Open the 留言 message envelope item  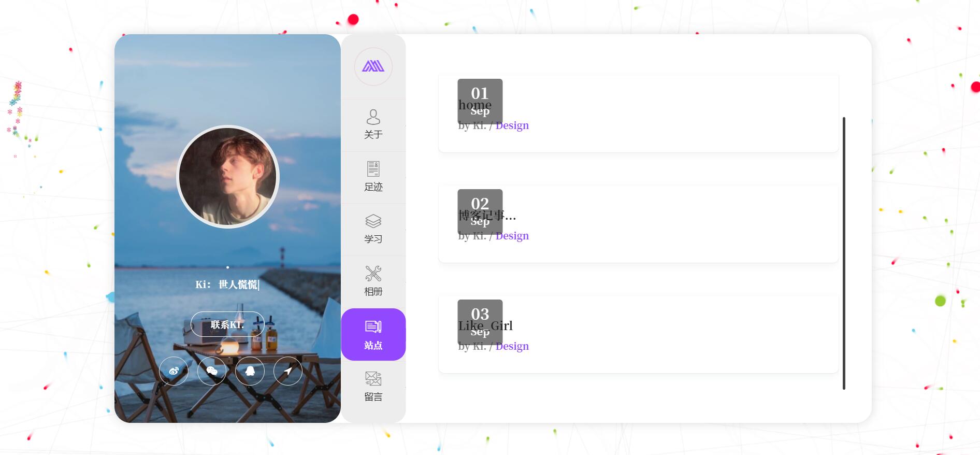[x=373, y=387]
